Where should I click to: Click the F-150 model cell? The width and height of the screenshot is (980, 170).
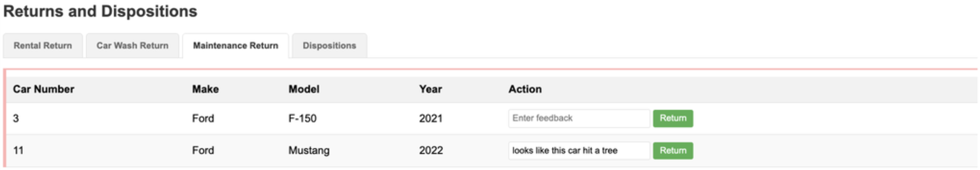pos(302,119)
